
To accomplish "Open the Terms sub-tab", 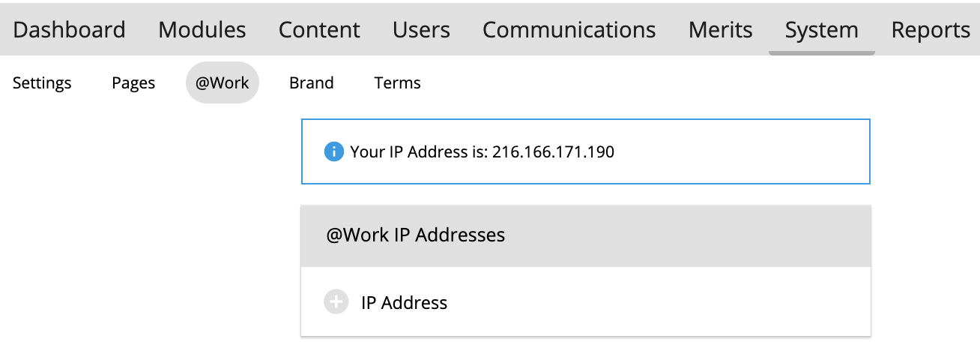I will coord(397,82).
